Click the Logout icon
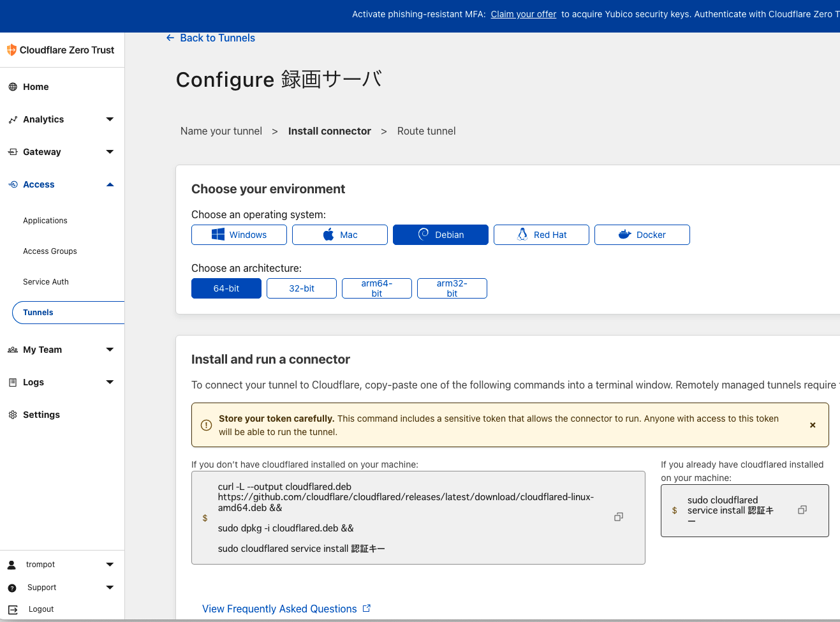 [x=12, y=609]
